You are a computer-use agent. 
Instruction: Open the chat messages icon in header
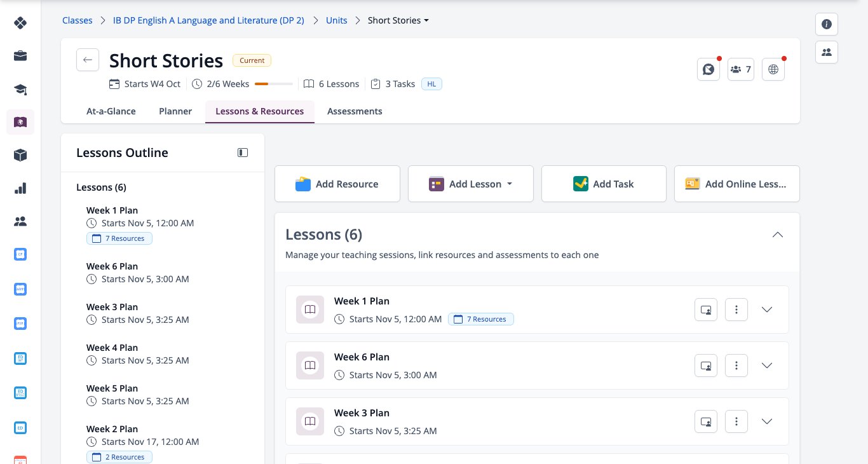tap(708, 69)
